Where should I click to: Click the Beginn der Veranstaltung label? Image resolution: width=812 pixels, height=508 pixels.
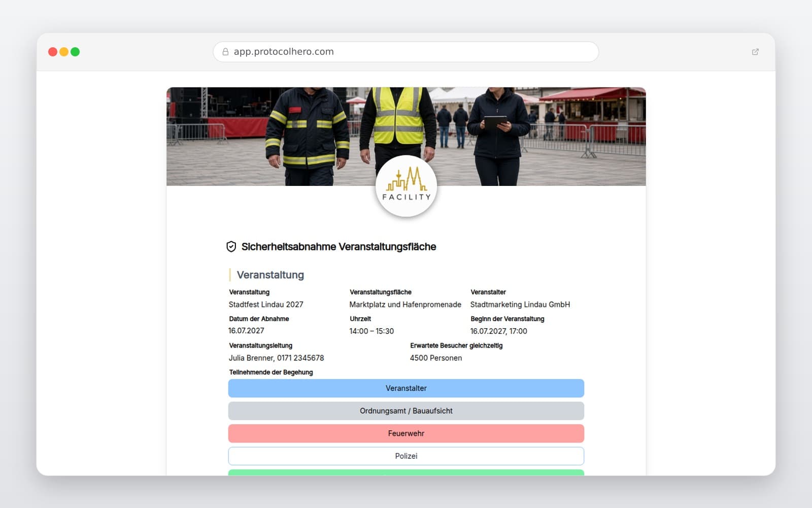pos(507,319)
